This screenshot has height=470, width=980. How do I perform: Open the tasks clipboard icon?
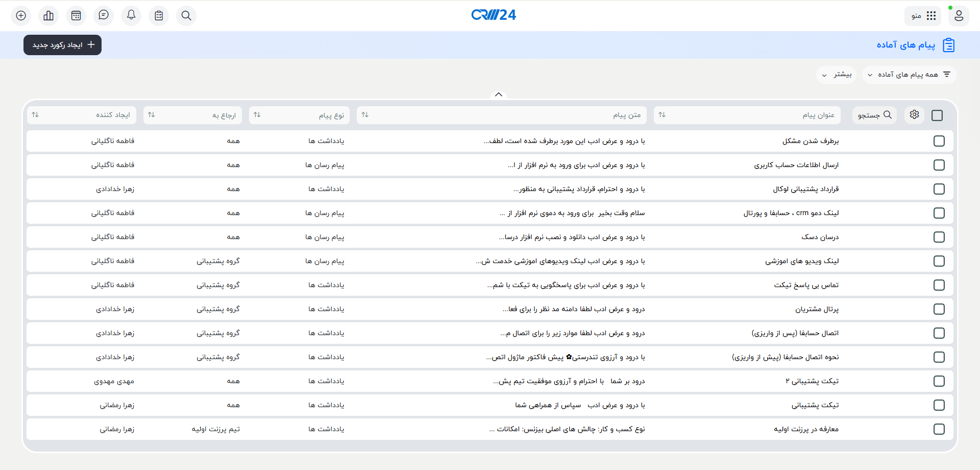[159, 15]
